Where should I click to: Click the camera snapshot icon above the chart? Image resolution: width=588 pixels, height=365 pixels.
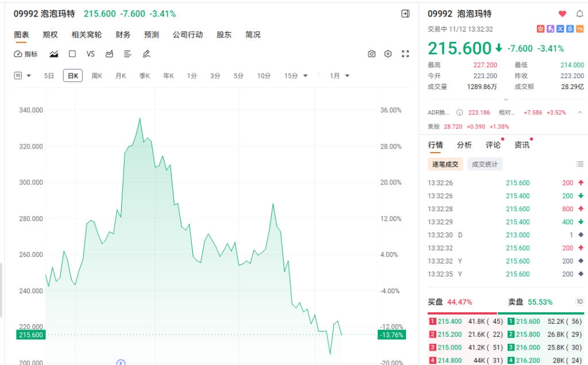click(x=372, y=53)
